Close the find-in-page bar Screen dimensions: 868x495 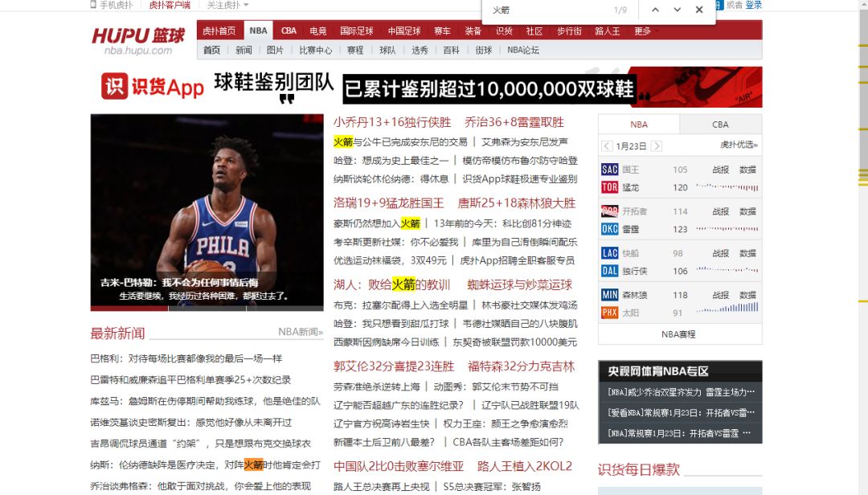pos(699,10)
